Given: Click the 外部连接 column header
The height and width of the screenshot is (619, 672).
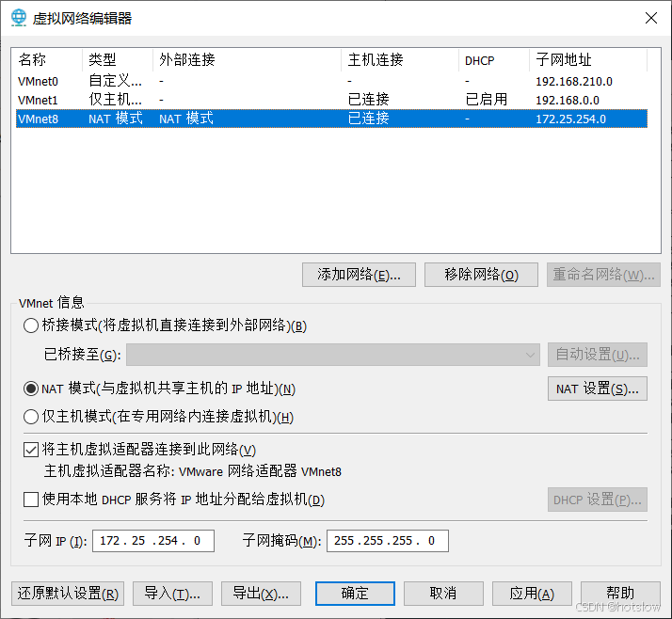Looking at the screenshot, I should click(247, 60).
